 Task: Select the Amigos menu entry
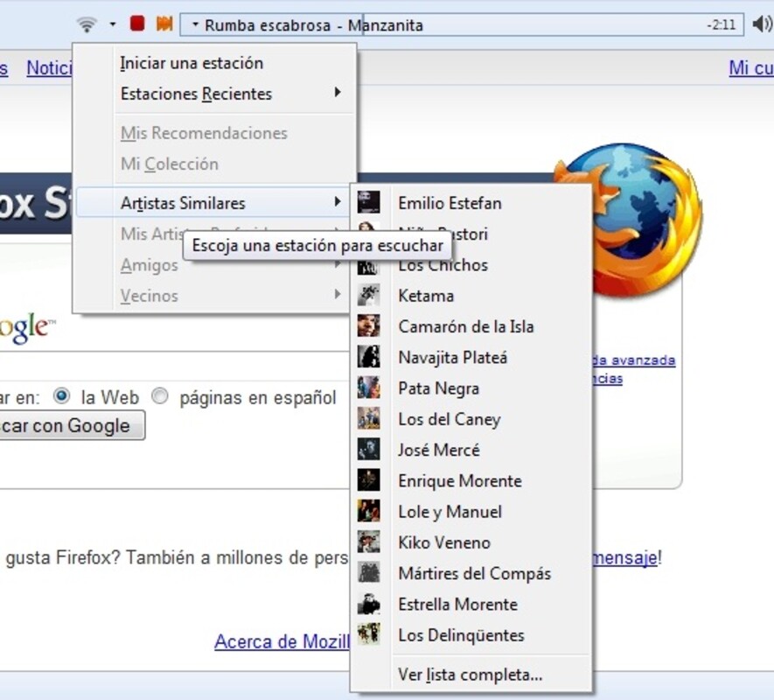149,265
